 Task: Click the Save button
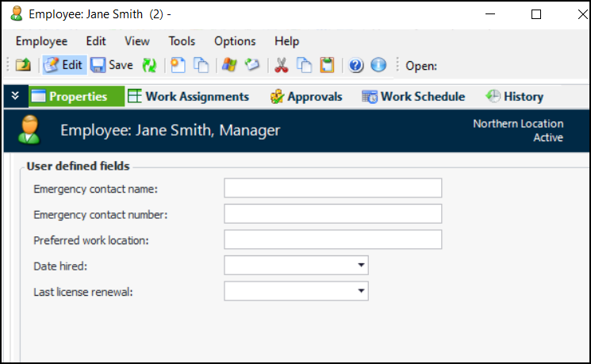112,66
